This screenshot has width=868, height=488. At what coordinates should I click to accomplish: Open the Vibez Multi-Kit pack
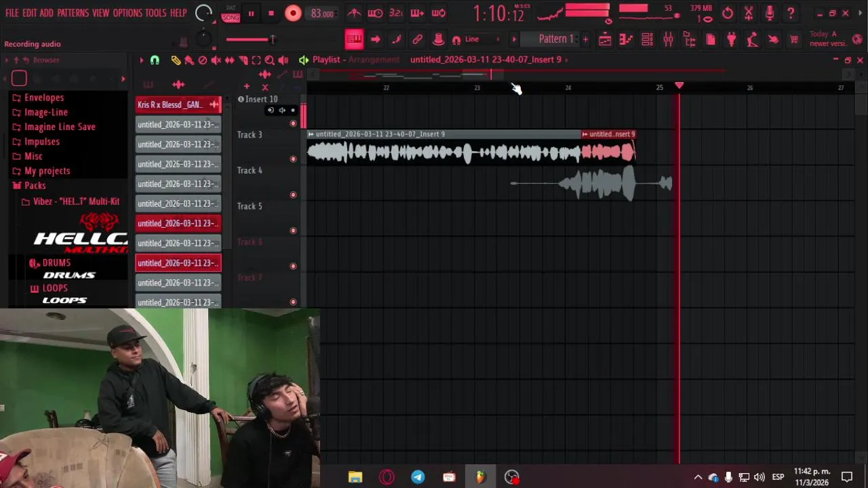pos(71,201)
